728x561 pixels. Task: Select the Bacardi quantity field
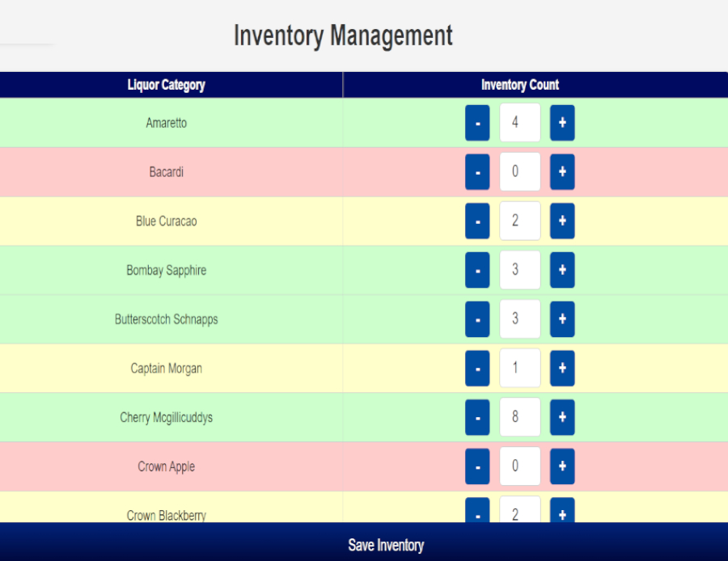pos(519,172)
